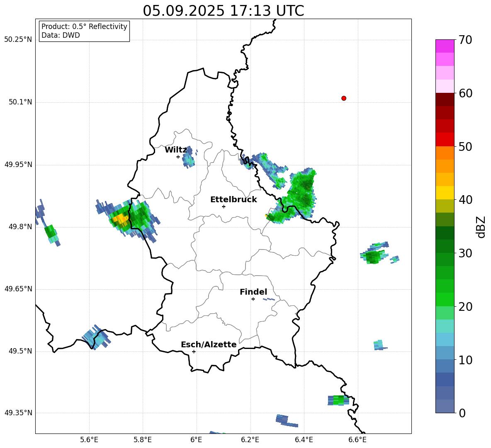This screenshot has width=491, height=448.
Task: Click the blue echo near 6.33°E 49.33°N
Action: [x=287, y=421]
